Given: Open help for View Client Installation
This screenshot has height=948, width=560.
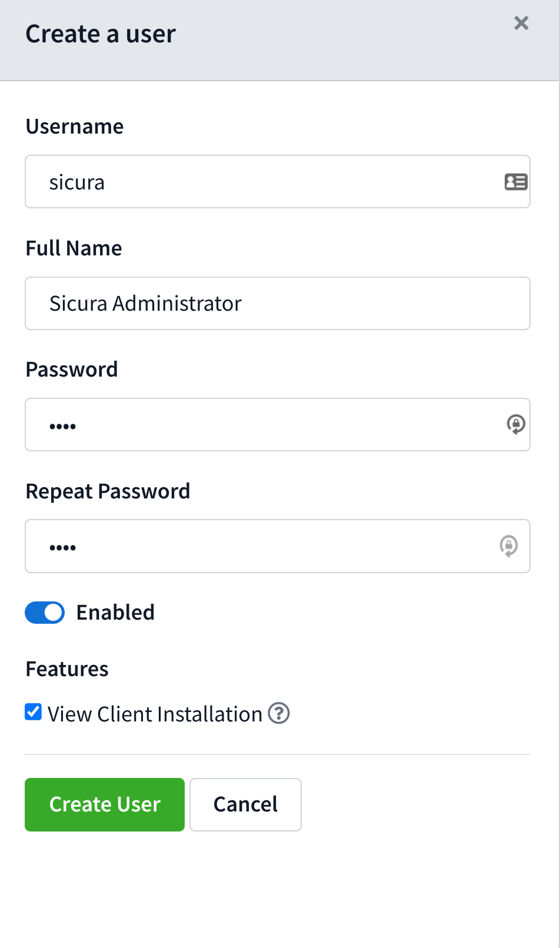Looking at the screenshot, I should click(279, 713).
